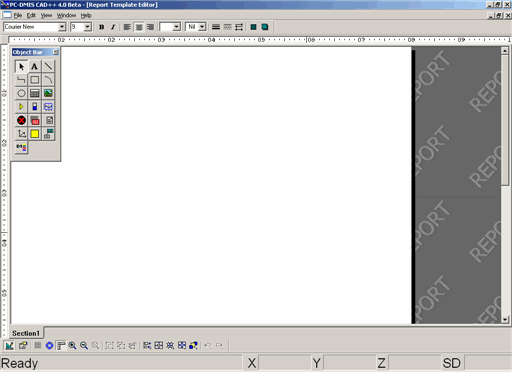Click the vertical scrollbar thumb
Screen dimensions: 512x372
tap(505, 120)
